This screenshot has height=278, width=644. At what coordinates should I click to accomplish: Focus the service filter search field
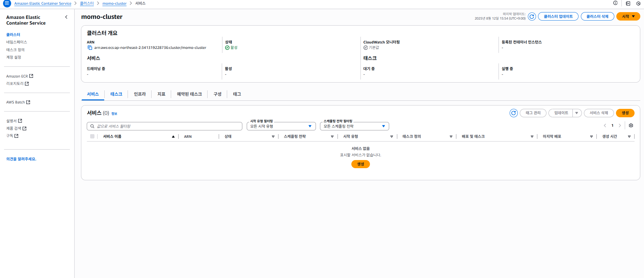point(164,126)
